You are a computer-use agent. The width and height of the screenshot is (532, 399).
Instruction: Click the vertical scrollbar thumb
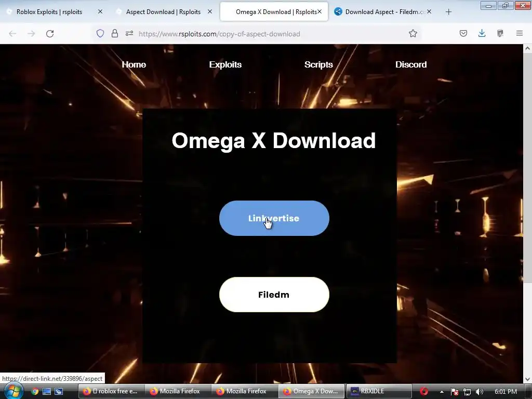click(528, 168)
